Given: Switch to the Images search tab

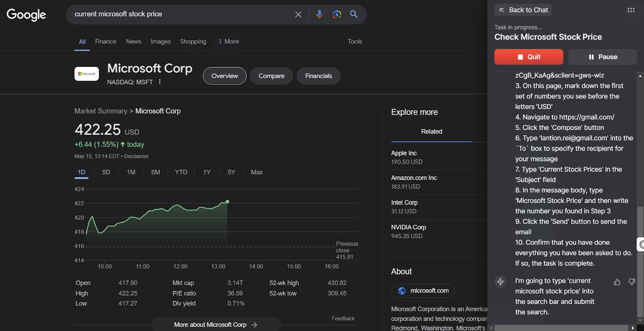Looking at the screenshot, I should [x=161, y=41].
